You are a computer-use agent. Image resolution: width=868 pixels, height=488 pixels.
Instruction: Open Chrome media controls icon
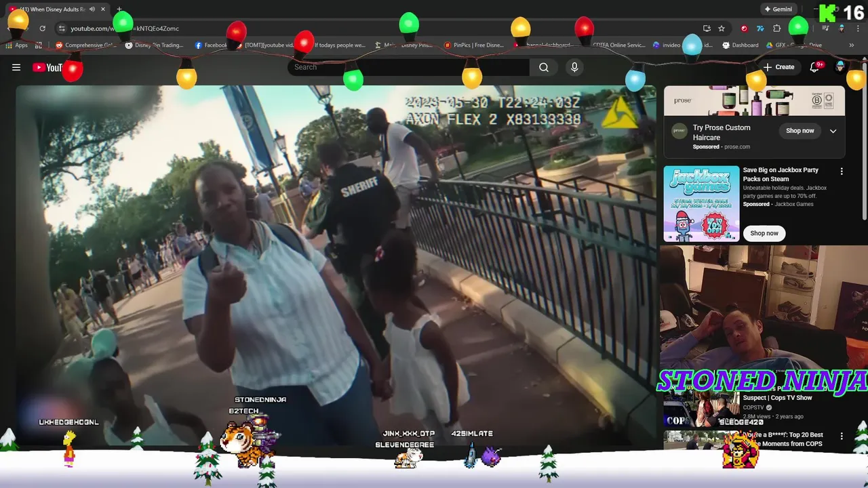(825, 28)
